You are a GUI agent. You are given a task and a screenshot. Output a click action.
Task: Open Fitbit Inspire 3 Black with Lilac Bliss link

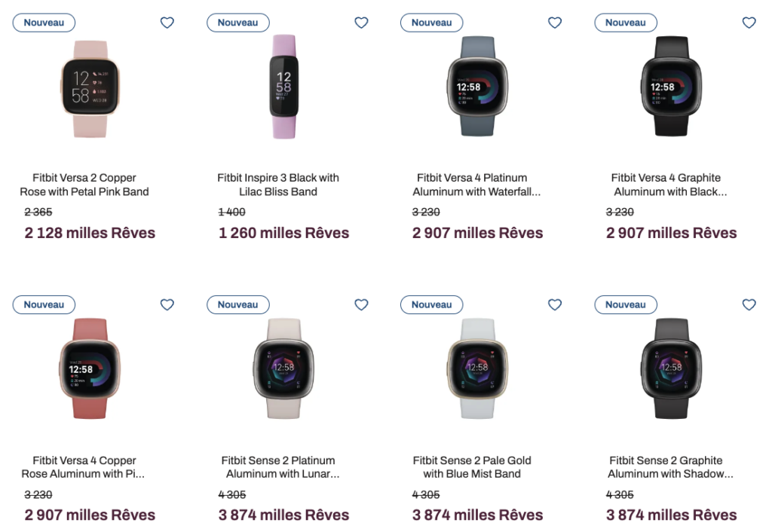(x=278, y=185)
